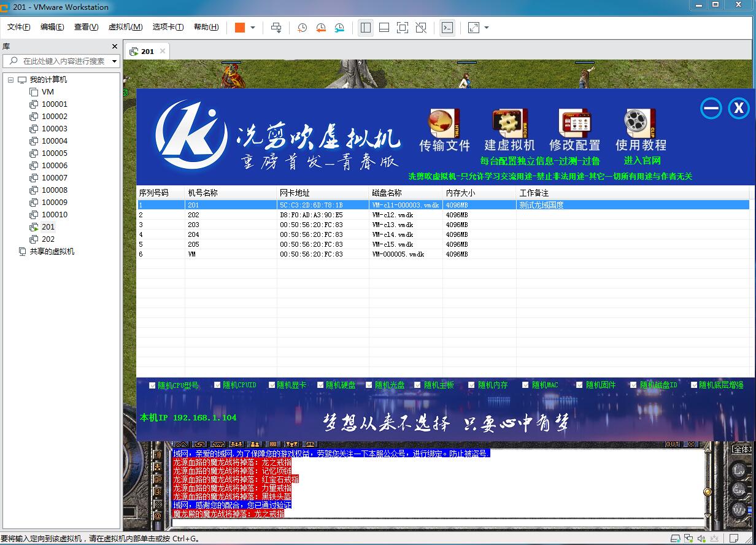Click the network adapter status bar icon
This screenshot has width=756, height=545.
coord(688,539)
